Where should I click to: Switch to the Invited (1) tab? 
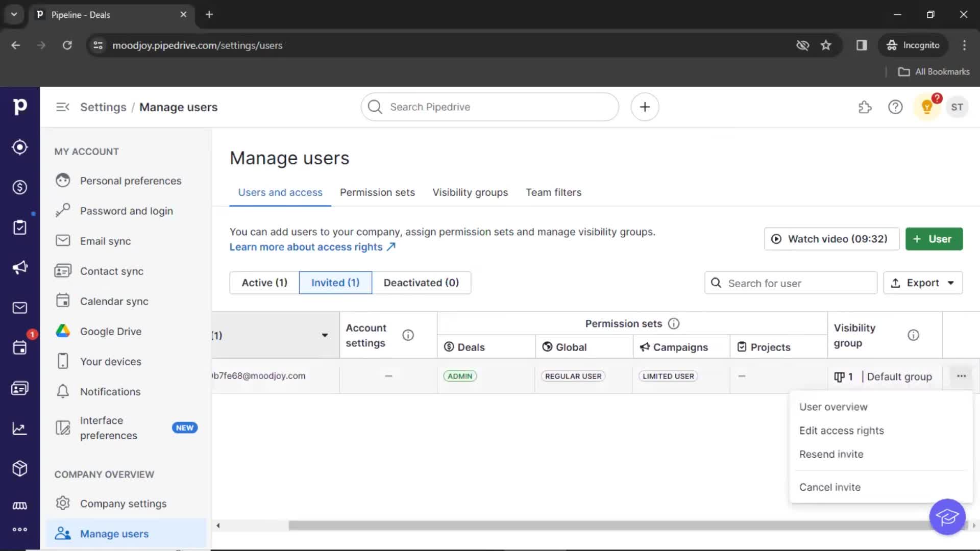click(335, 283)
